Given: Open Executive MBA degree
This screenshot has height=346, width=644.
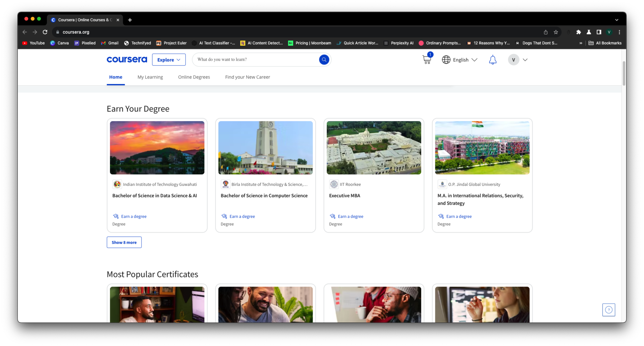Looking at the screenshot, I should (x=344, y=196).
